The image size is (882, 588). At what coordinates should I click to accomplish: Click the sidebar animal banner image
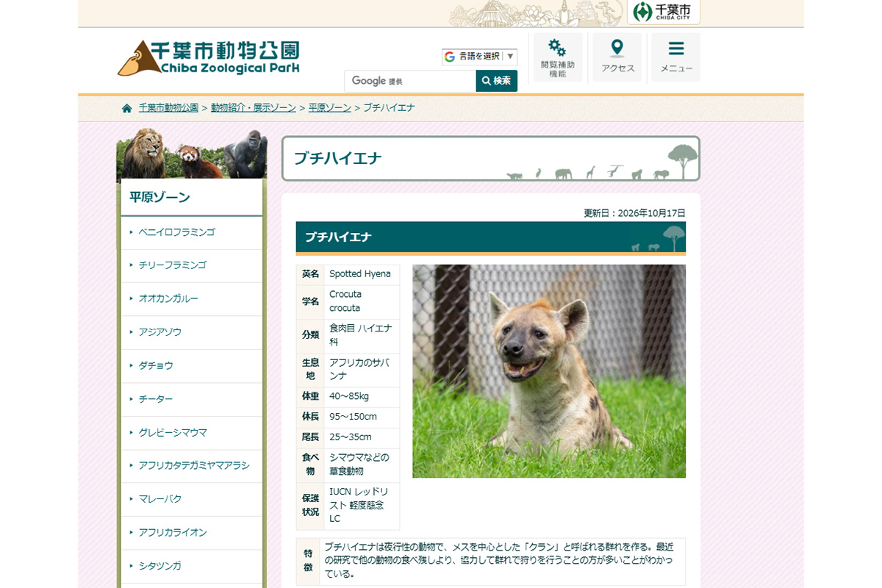pyautogui.click(x=191, y=153)
